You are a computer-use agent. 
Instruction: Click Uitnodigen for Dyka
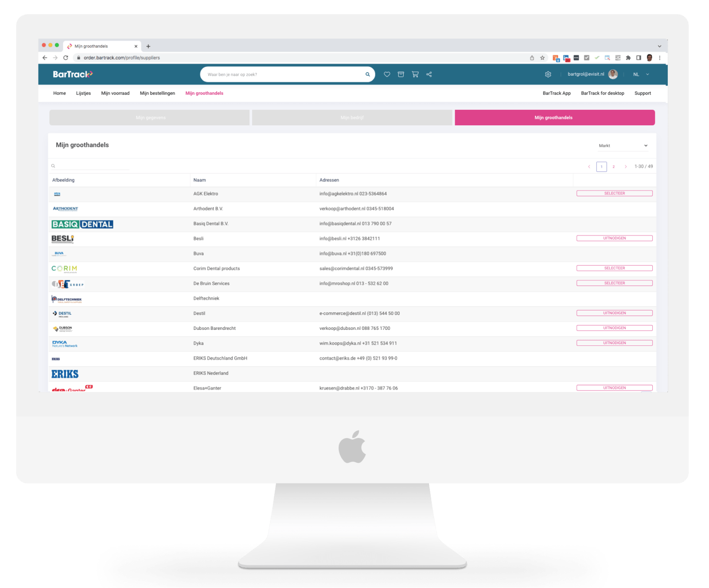[615, 343]
